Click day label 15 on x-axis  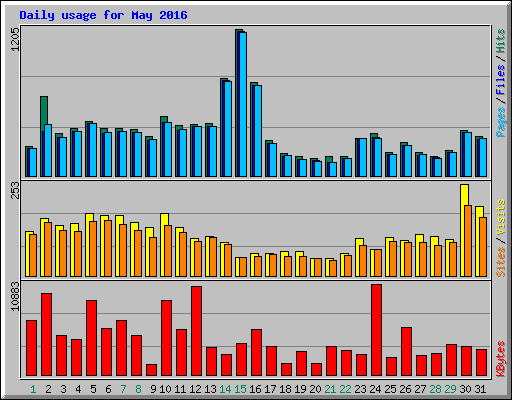[240, 389]
